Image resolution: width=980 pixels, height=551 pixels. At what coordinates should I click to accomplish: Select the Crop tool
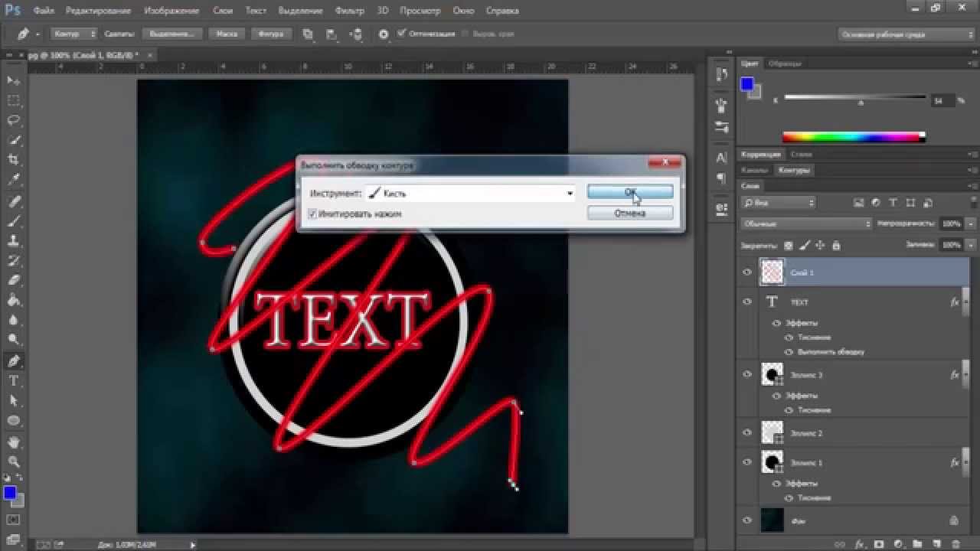pos(14,160)
